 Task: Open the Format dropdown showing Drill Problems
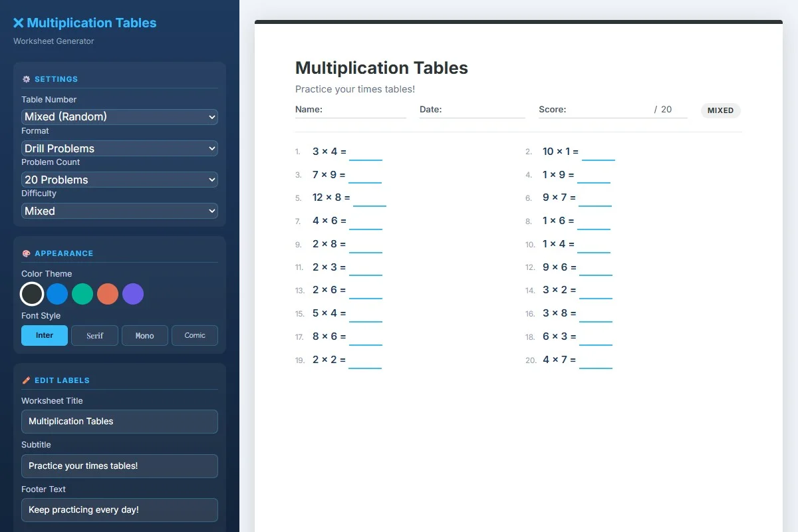(x=120, y=148)
